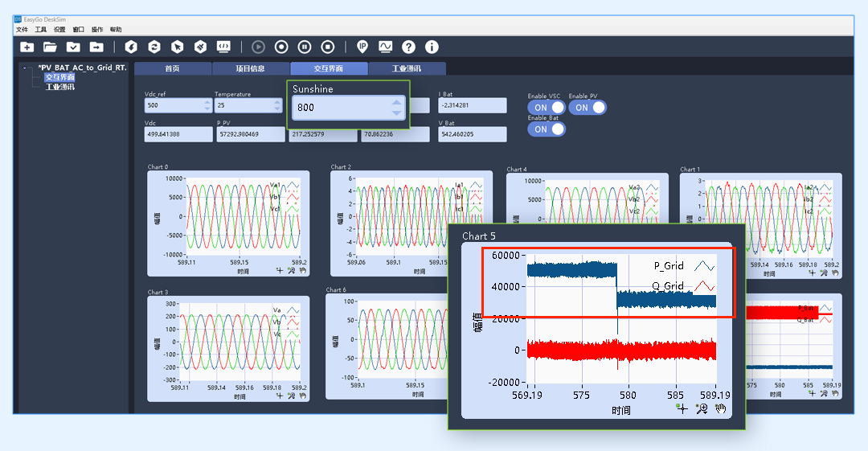Image resolution: width=868 pixels, height=451 pixels.
Task: Select crosshair cursor tool in Chart 0
Action: click(280, 270)
